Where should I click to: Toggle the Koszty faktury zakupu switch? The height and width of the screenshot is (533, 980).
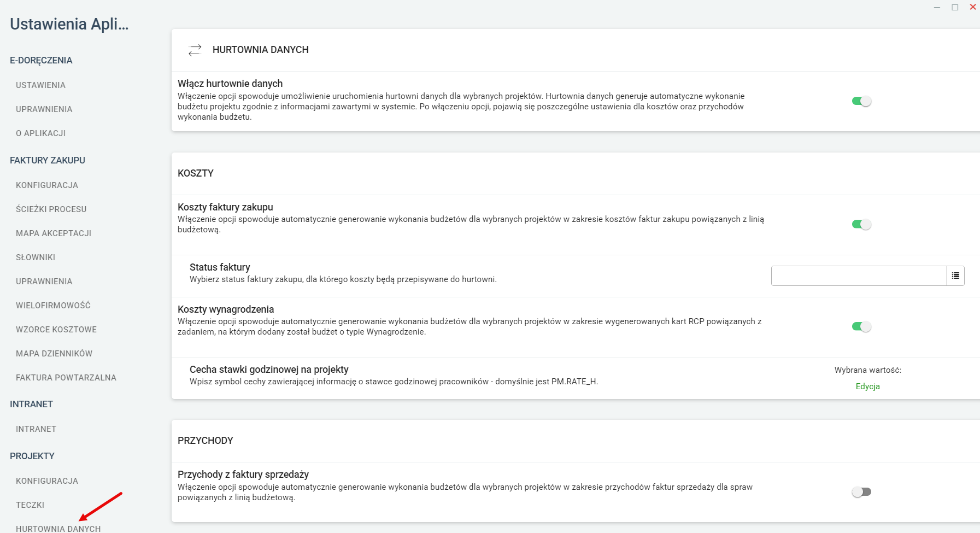point(861,225)
